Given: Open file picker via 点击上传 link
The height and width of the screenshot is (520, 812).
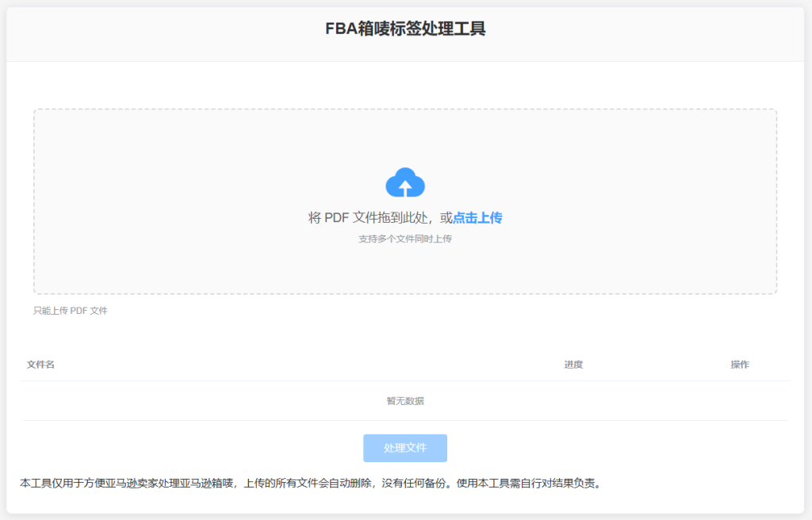Looking at the screenshot, I should coord(477,218).
